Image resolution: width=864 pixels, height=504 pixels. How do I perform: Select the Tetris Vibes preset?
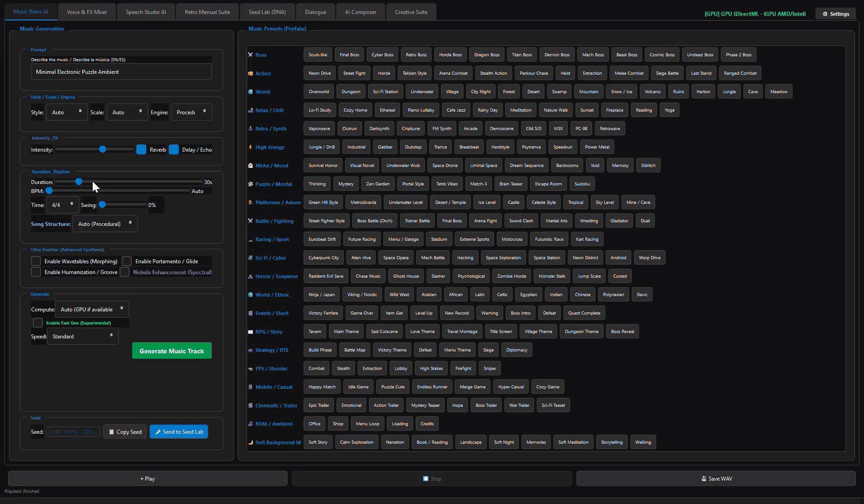[x=447, y=184]
